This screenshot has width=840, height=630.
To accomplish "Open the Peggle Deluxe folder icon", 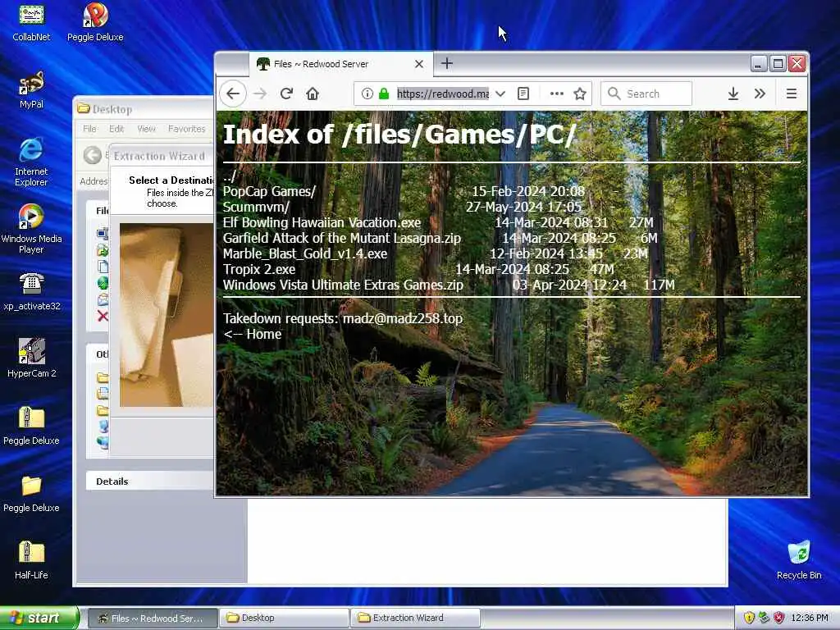I will click(x=31, y=492).
